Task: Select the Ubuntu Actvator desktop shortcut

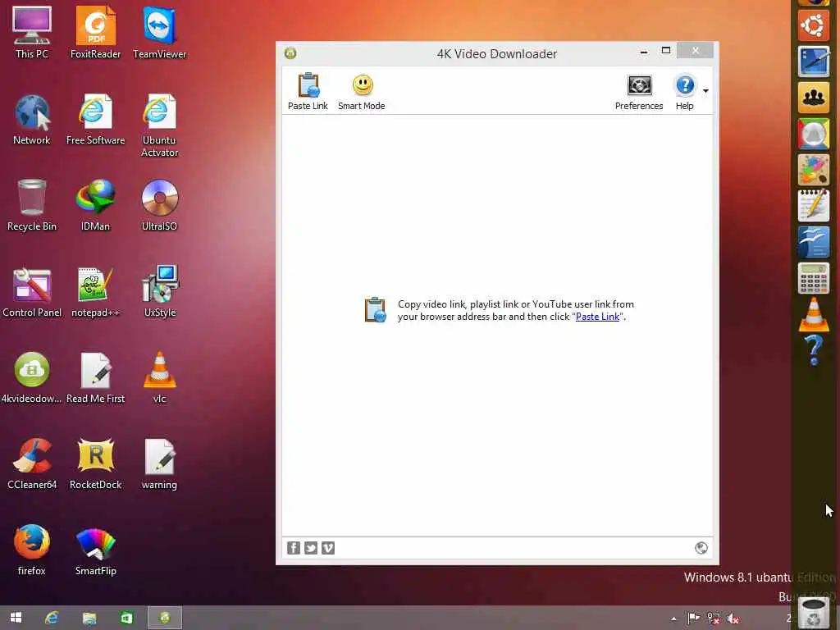Action: 160,126
